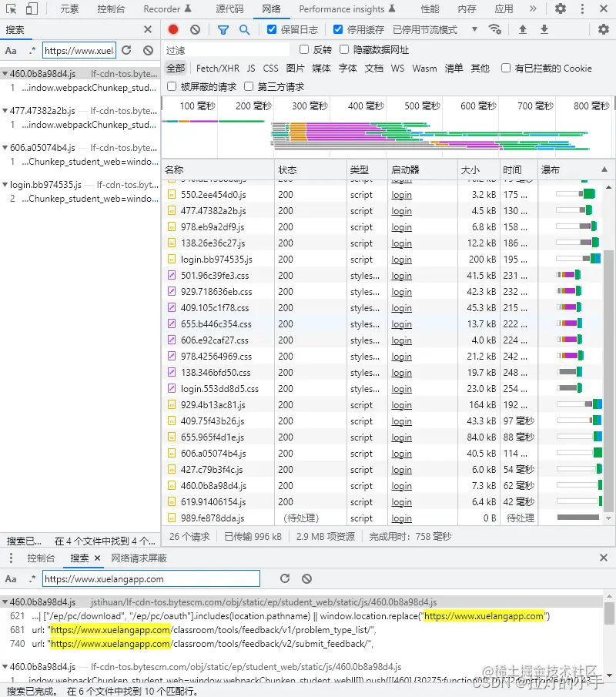Enable 有已拦截的 Cookie checkbox
This screenshot has height=697, width=616.
click(x=506, y=68)
